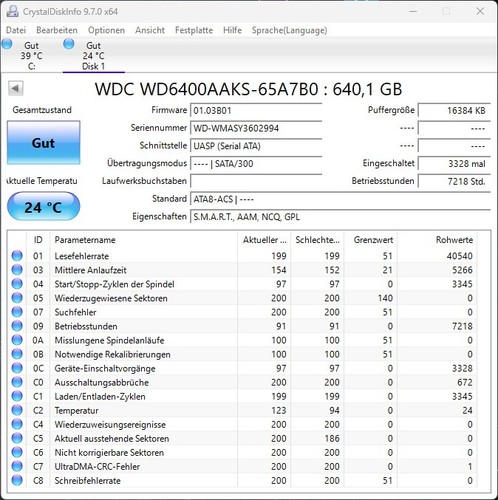Open the Ansicht menu

(150, 30)
